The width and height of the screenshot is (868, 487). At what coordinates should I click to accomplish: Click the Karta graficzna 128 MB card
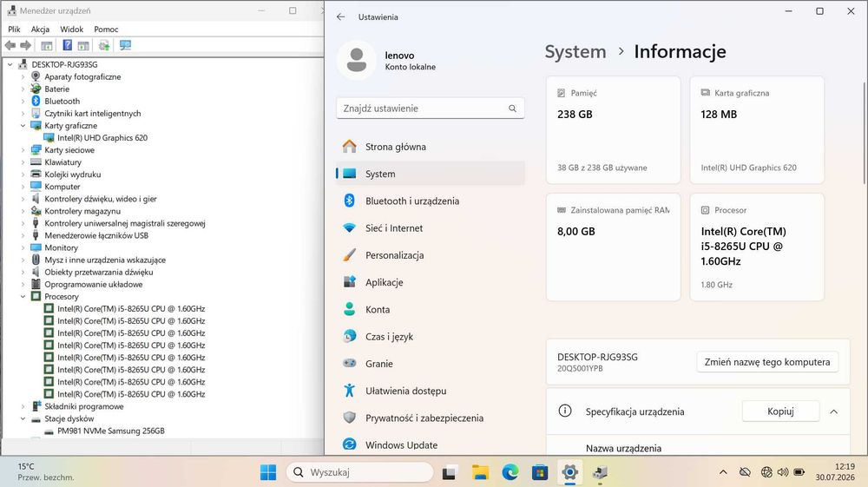pos(757,130)
